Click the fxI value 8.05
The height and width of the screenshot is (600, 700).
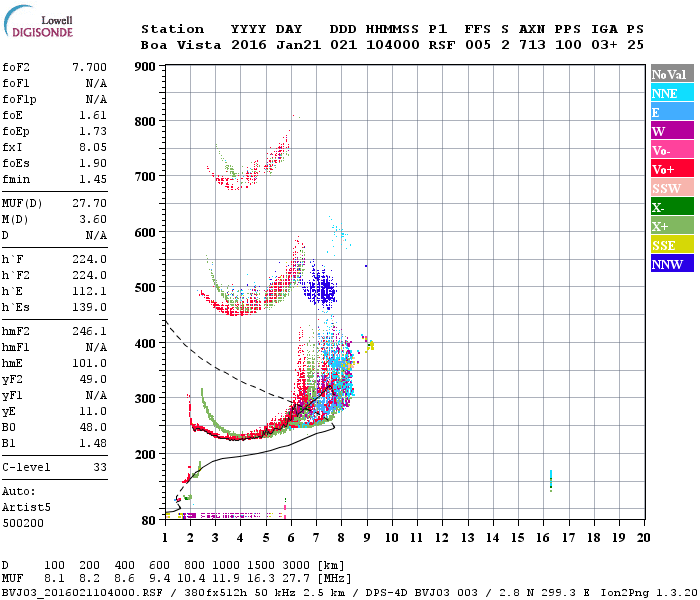[x=93, y=147]
